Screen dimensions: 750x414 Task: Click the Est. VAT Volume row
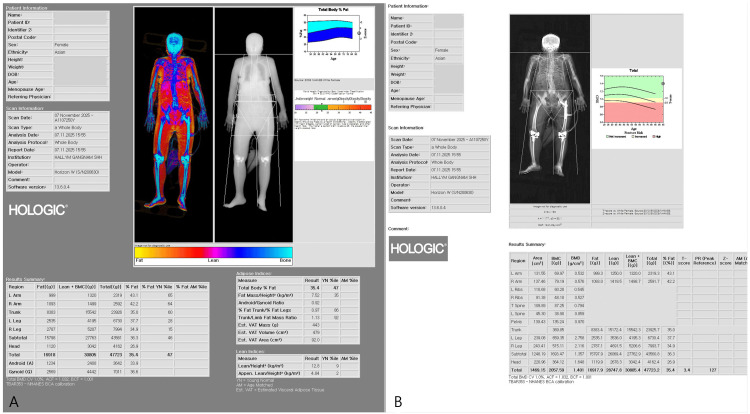tap(298, 333)
